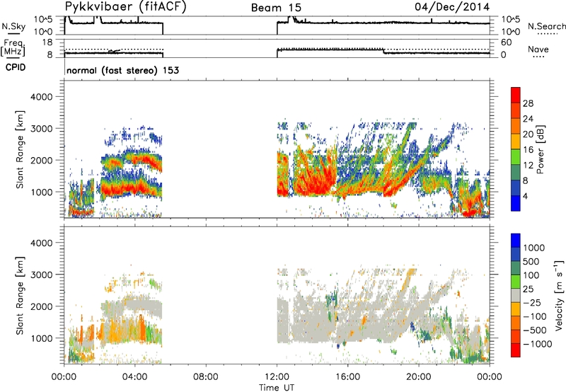The width and height of the screenshot is (566, 392).
Task: Click the Pykkvibaer (fitACF) plot title
Action: tap(125, 6)
